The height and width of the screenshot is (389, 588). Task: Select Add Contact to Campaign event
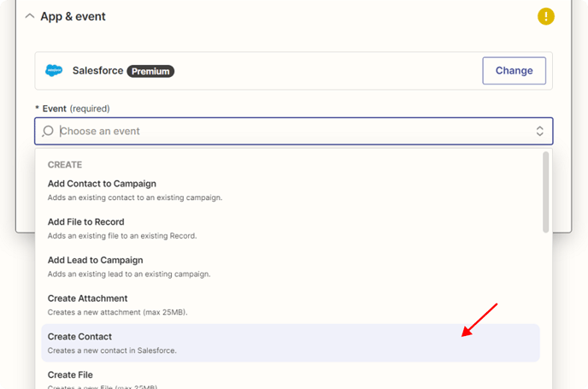pos(291,190)
